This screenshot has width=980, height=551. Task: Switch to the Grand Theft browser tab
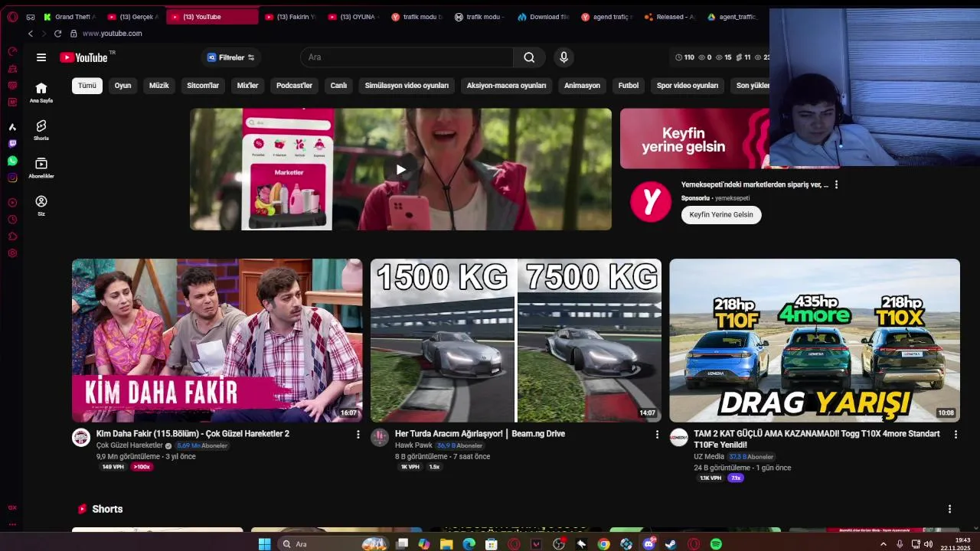coord(70,17)
